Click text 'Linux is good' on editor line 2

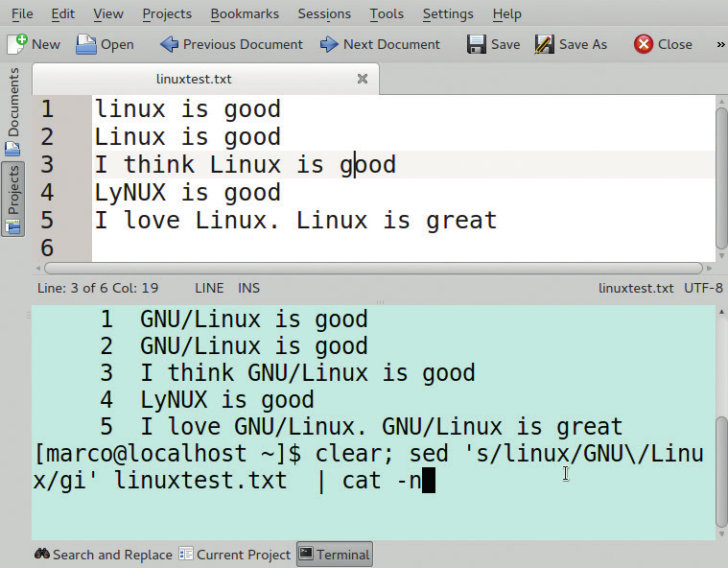[x=188, y=137]
